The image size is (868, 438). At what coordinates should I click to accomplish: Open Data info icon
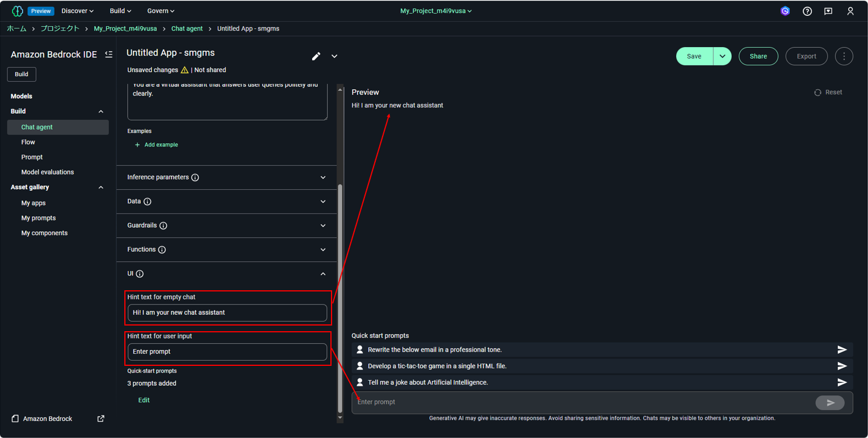click(148, 202)
